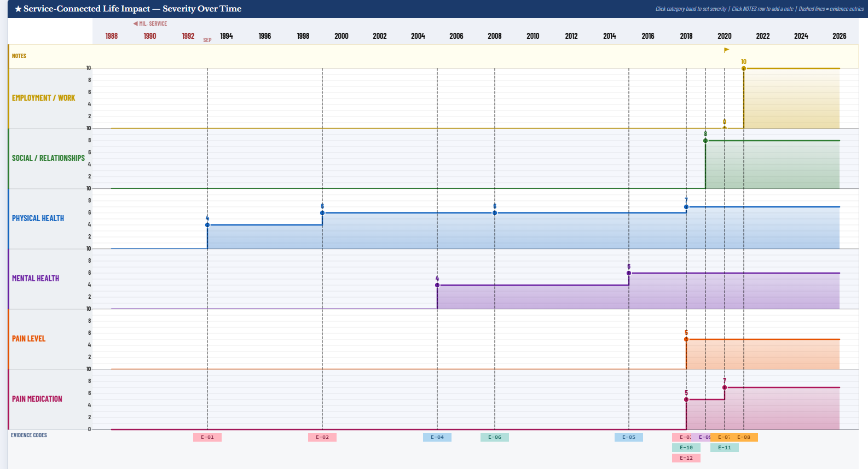
Task: Click the Mental Health 6 data point
Action: (x=629, y=273)
